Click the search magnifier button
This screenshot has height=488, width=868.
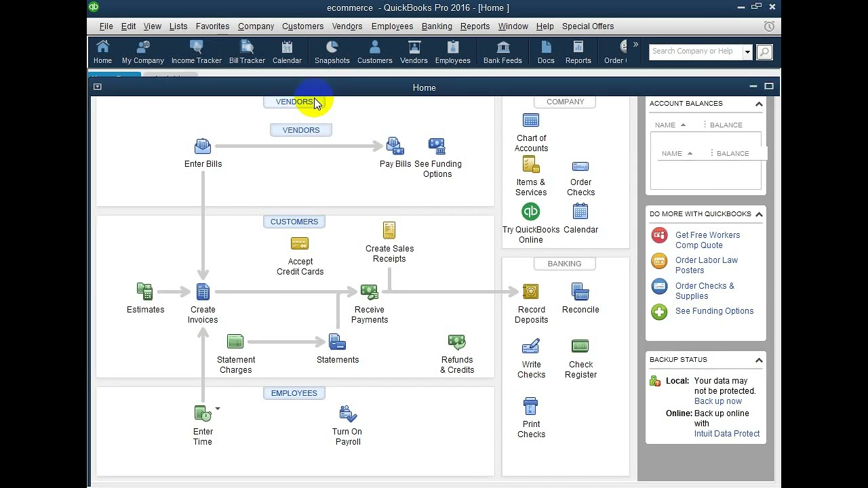pos(764,52)
